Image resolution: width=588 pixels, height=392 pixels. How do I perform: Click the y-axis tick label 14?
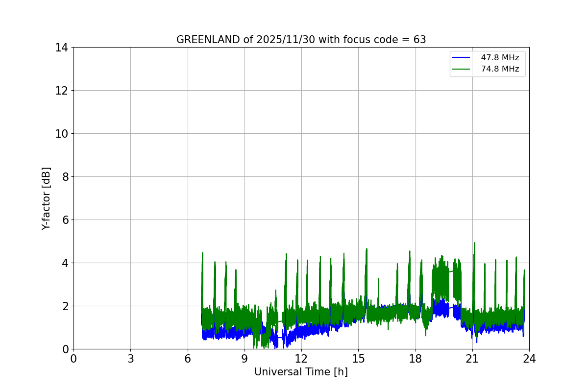coord(62,48)
